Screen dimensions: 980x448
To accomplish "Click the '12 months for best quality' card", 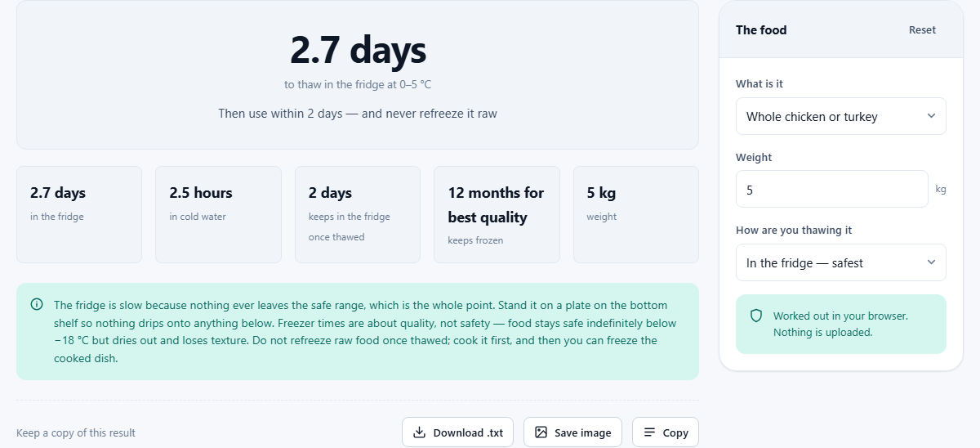I will point(497,215).
